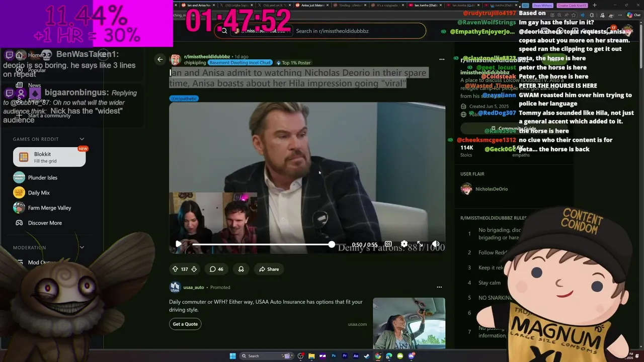This screenshot has width=644, height=362.
Task: Open the r/imisstheoldidubbbz link in the post header
Action: point(207,57)
